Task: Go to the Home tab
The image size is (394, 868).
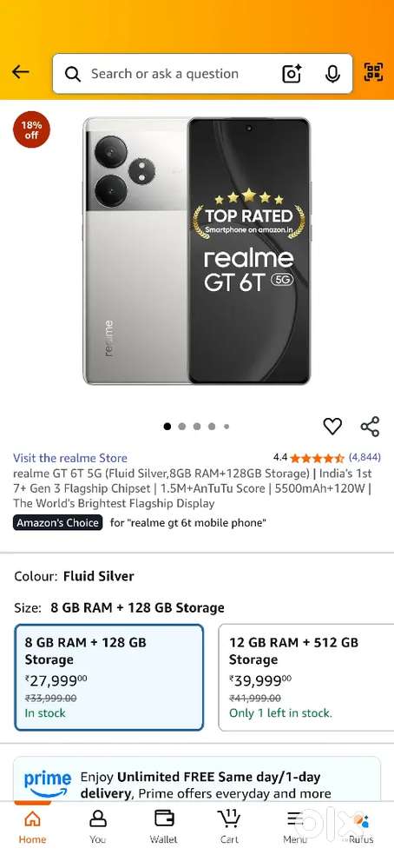Action: pyautogui.click(x=33, y=826)
